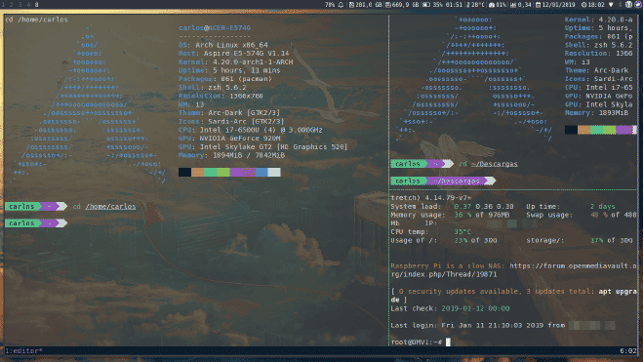The width and height of the screenshot is (644, 362).
Task: Click the green neofetch color block in left terminal
Action: [211, 172]
